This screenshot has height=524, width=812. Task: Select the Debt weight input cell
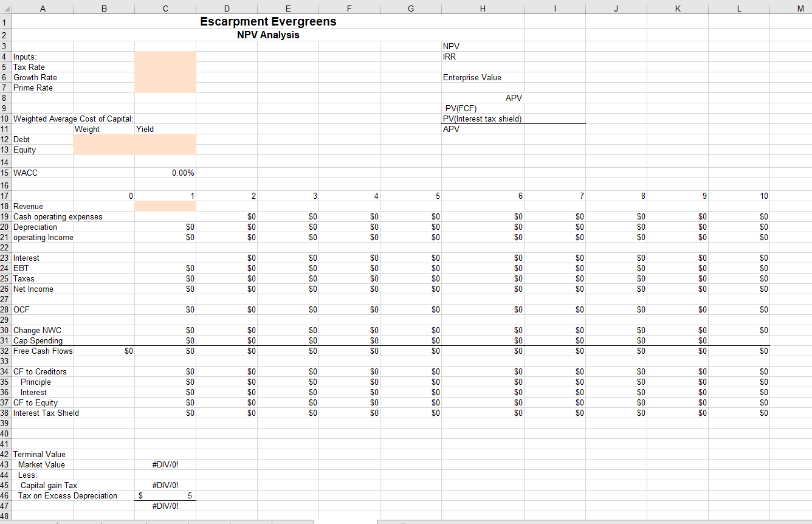pos(104,139)
